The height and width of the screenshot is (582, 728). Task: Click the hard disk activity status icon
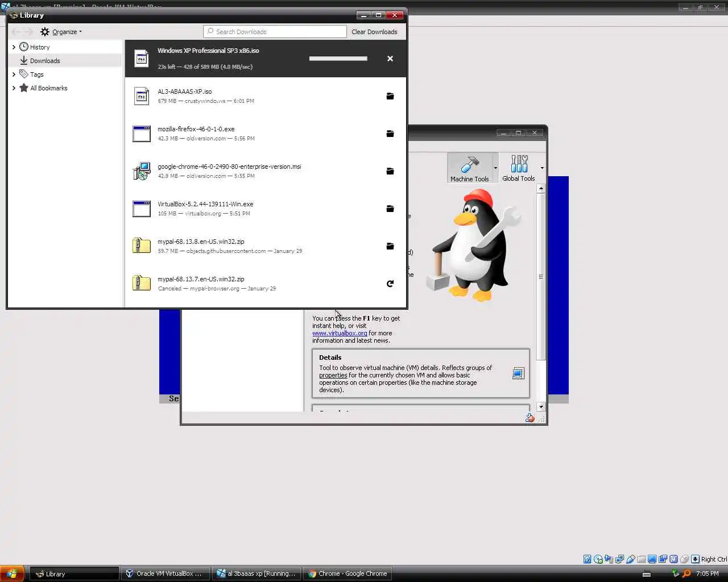588,559
